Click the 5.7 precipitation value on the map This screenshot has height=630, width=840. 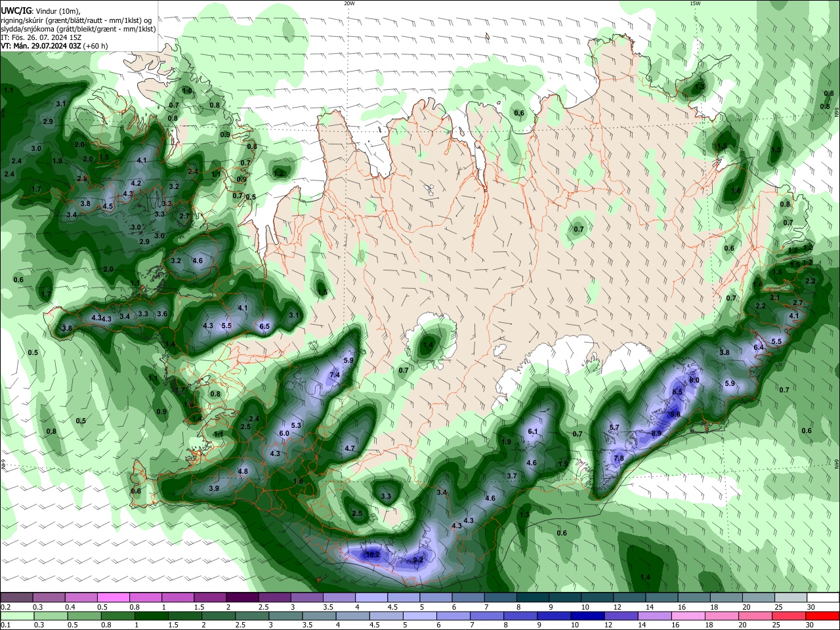[614, 427]
